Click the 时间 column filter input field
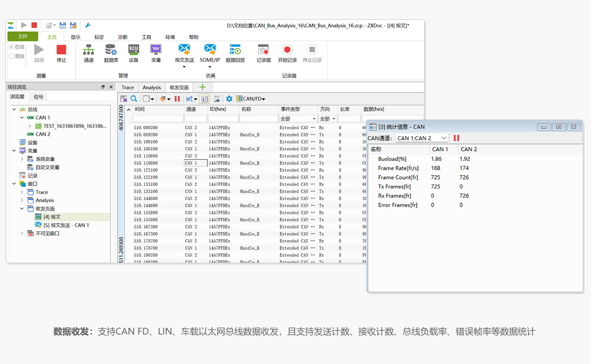This screenshot has height=364, width=591. 157,119
